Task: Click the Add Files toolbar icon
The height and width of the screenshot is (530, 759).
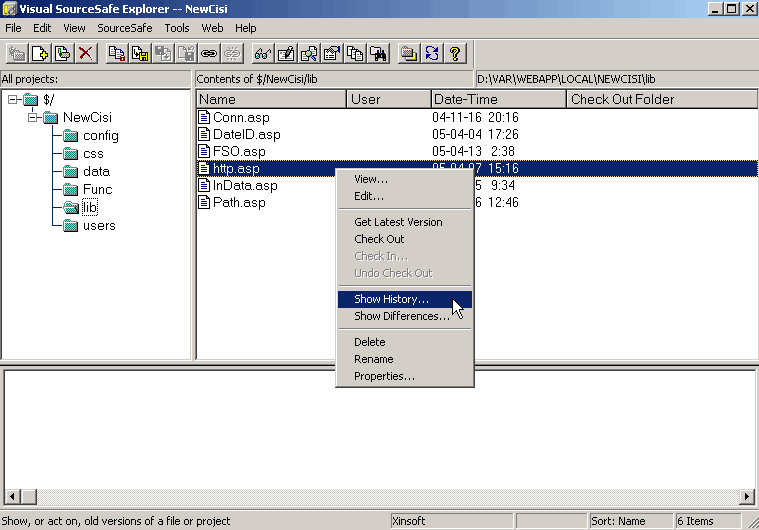Action: tap(40, 54)
